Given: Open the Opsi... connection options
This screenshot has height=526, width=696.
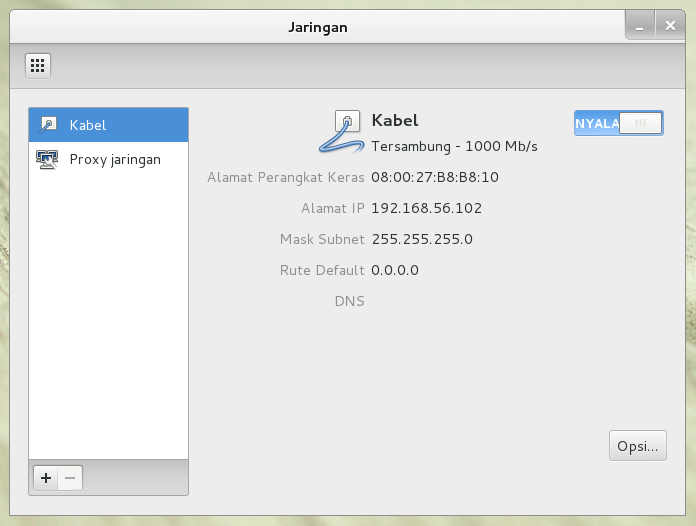Looking at the screenshot, I should [637, 445].
